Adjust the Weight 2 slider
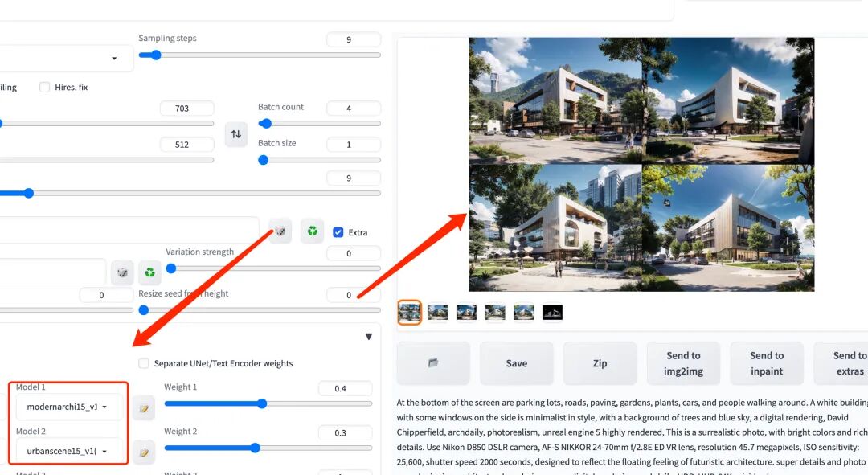The height and width of the screenshot is (475, 868). (x=268, y=448)
